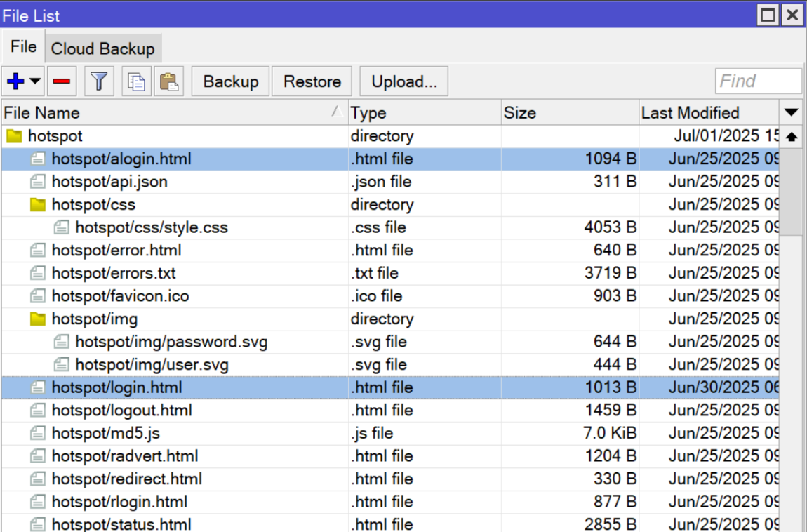Click the folder icon beside hotspot/css

pos(39,204)
